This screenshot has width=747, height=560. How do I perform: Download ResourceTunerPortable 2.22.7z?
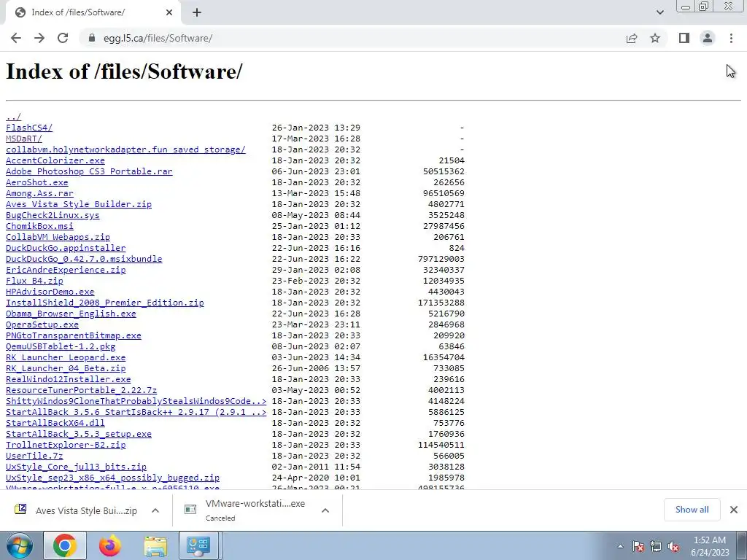coord(82,391)
